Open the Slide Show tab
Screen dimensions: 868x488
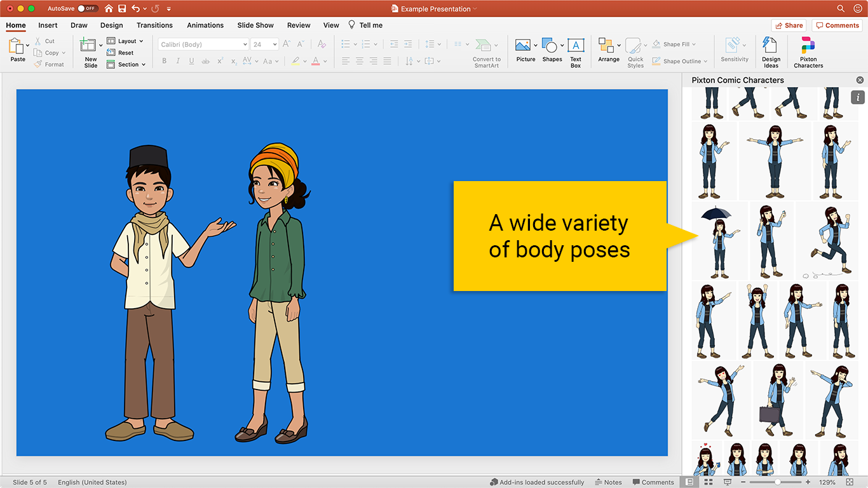(255, 25)
